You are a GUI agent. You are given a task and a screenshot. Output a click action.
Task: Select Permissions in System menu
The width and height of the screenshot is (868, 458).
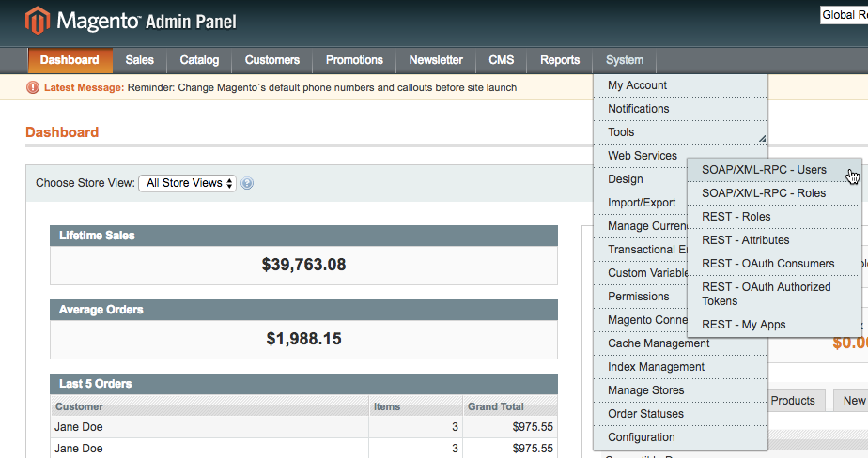point(640,297)
